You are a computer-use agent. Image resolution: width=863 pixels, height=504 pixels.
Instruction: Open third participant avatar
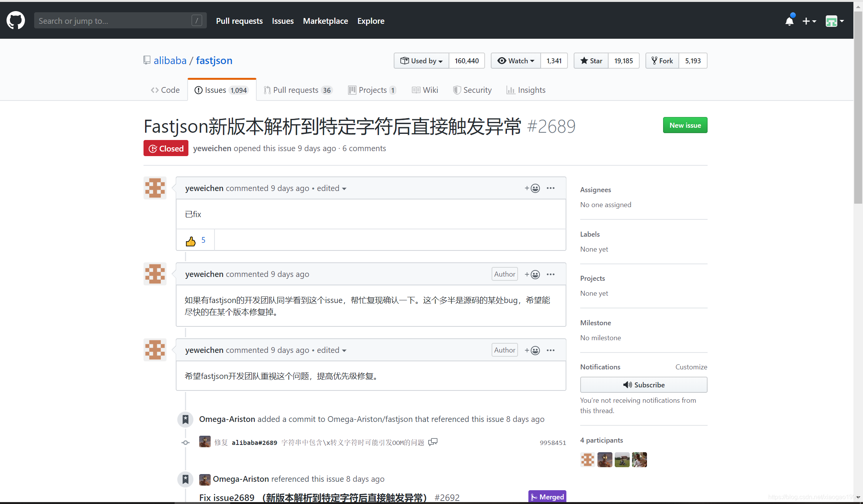click(622, 460)
